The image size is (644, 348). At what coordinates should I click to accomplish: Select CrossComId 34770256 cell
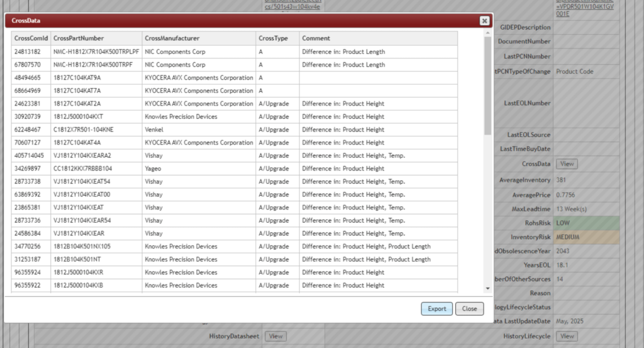(31, 247)
